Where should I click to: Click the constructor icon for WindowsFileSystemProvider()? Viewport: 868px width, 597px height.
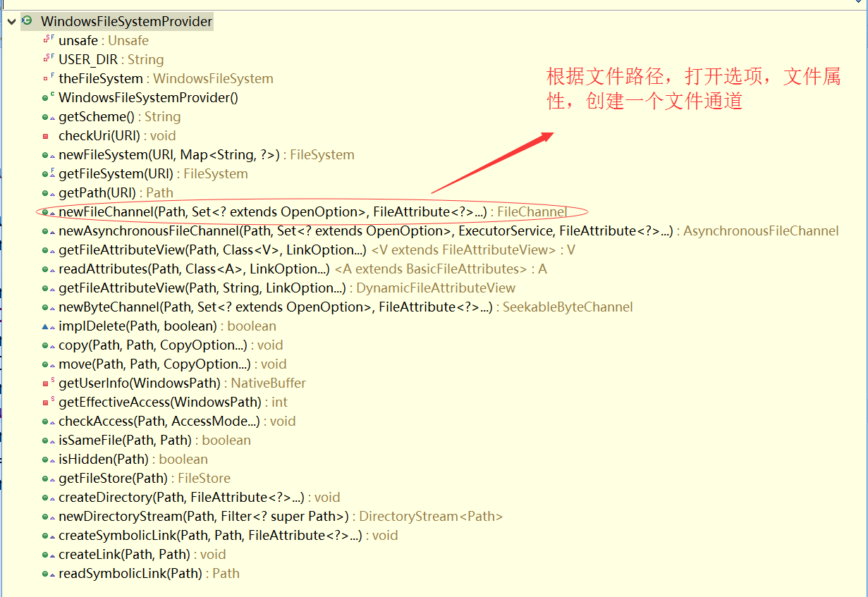[x=48, y=97]
